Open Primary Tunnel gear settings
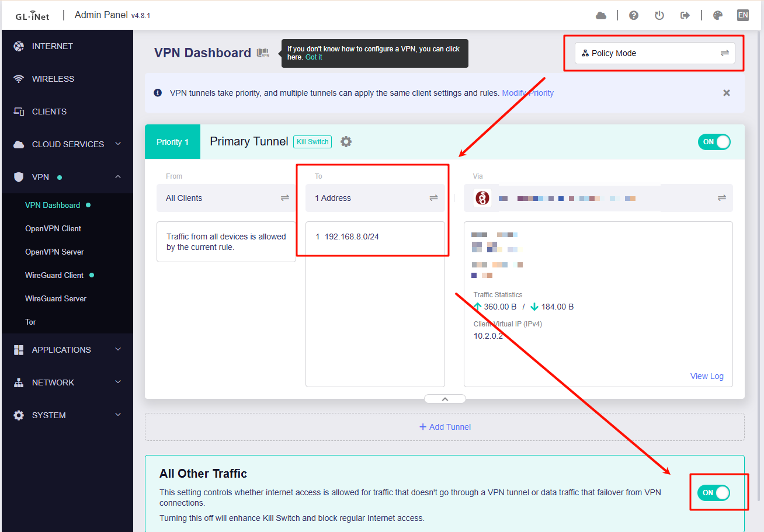Viewport: 764px width, 532px height. (346, 142)
